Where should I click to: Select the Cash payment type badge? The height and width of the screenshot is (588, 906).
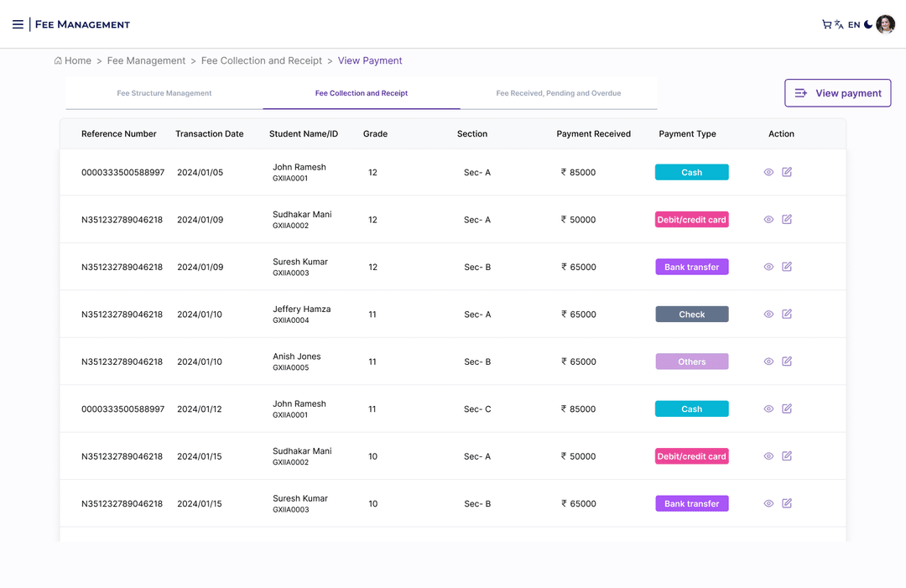691,172
